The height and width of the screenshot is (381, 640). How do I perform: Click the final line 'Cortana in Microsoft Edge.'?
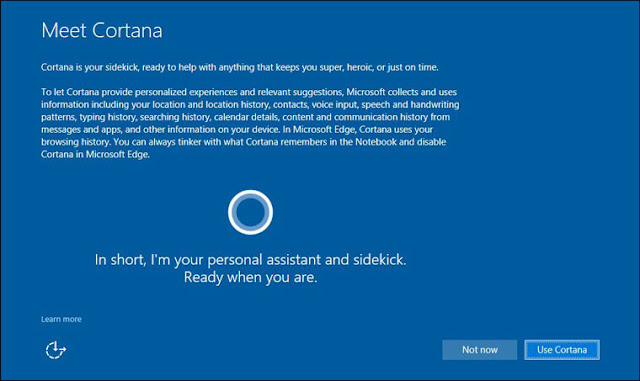pos(96,154)
